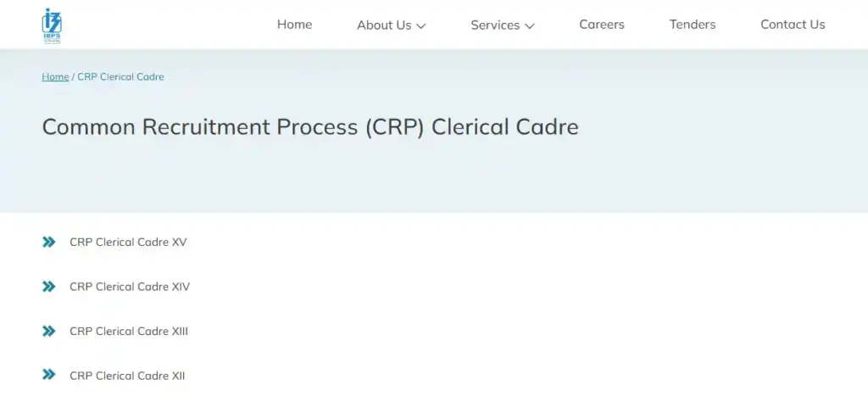This screenshot has width=868, height=413.
Task: Open the CRP Clerical Cadre XIII link
Action: click(x=129, y=332)
